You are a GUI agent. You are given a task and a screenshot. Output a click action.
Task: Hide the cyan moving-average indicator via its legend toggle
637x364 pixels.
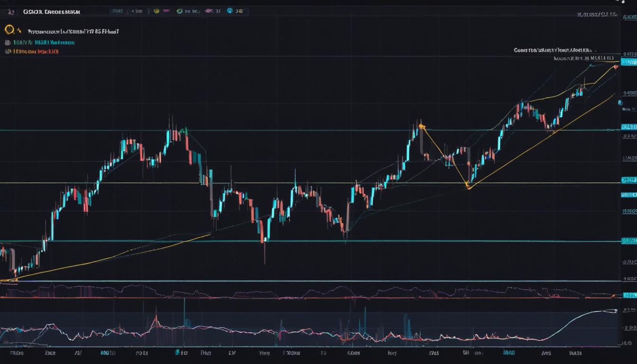[7, 42]
